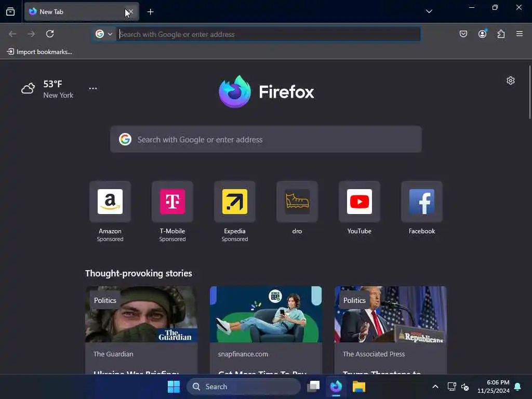Open search engine selector dropdown in address bar
This screenshot has width=532, height=399.
[104, 34]
